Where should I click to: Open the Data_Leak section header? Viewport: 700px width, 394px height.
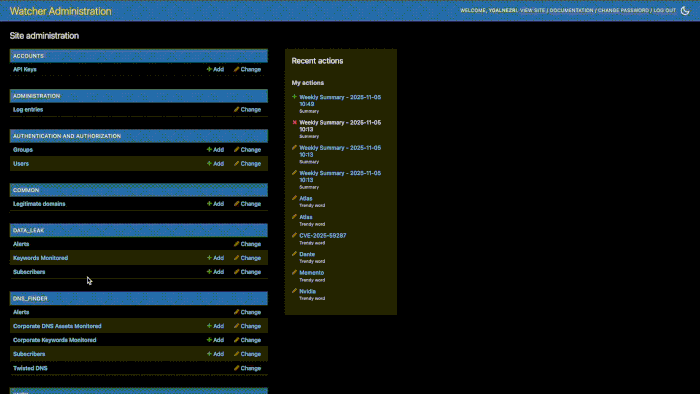coord(28,230)
